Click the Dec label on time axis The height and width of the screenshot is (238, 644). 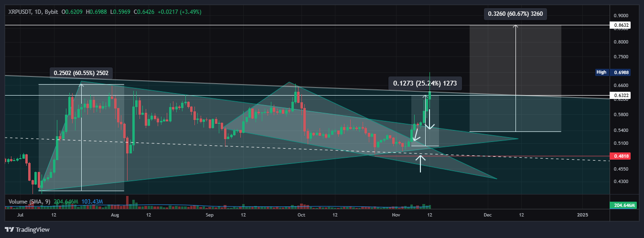coord(487,216)
